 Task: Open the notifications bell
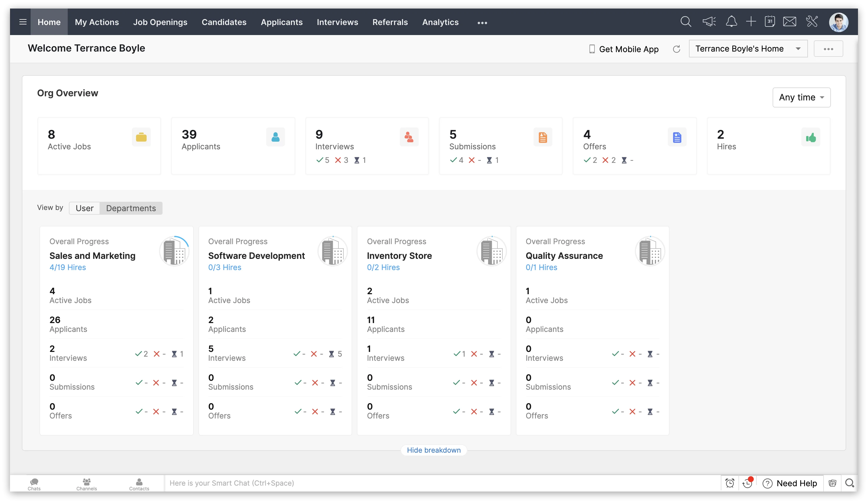tap(731, 22)
